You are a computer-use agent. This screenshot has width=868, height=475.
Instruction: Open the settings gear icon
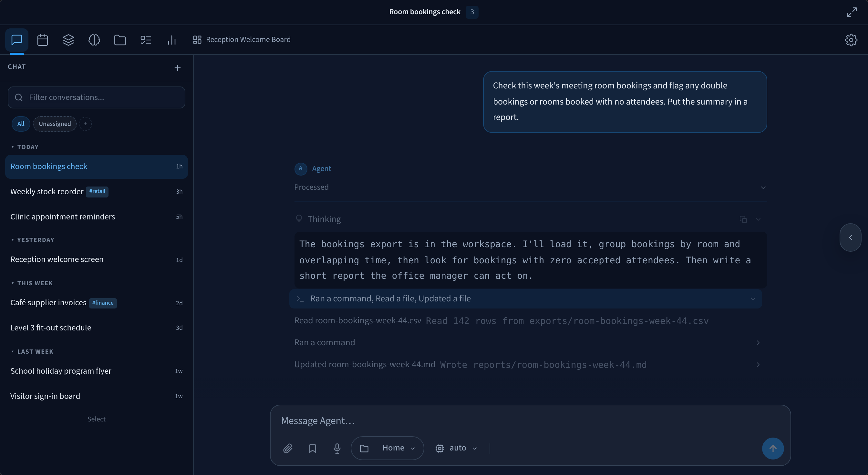[x=851, y=40]
